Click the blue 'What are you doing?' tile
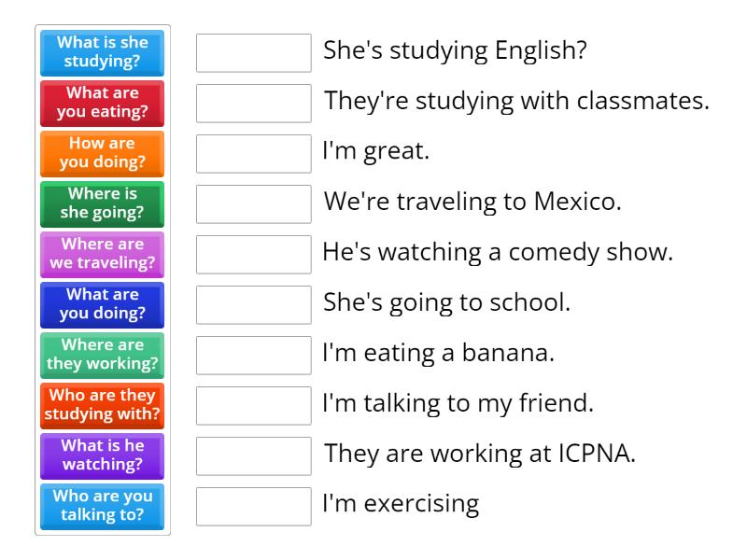Screen dimensions: 747x560 tap(103, 305)
